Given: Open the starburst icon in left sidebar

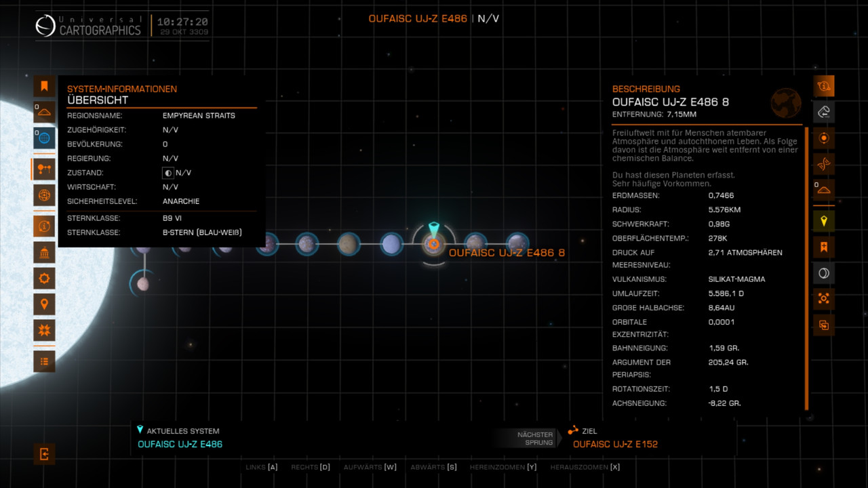Looking at the screenshot, I should [x=44, y=331].
